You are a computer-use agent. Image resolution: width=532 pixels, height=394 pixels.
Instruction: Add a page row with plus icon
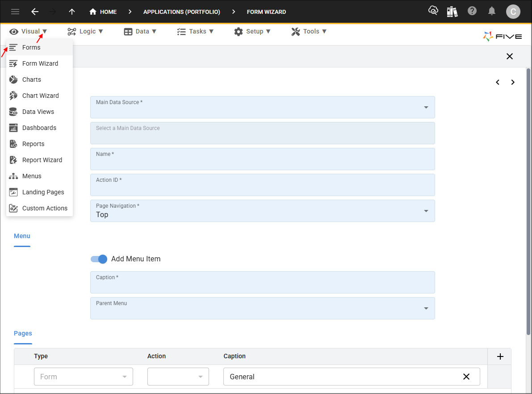[500, 356]
